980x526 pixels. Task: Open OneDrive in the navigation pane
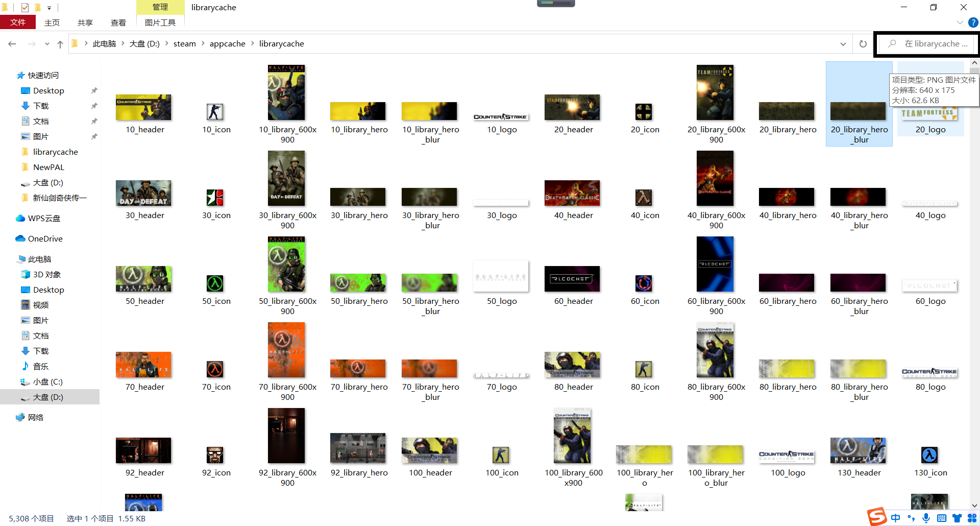pos(39,238)
